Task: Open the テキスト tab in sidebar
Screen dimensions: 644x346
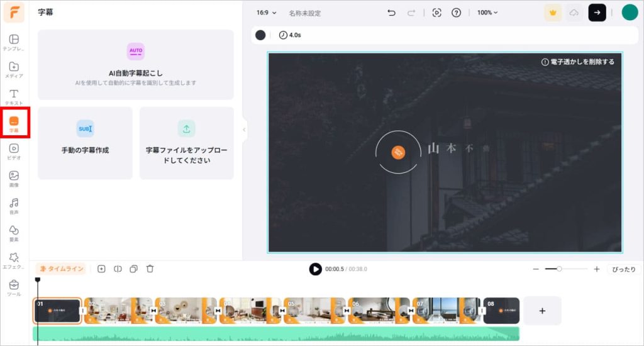Action: [14, 97]
